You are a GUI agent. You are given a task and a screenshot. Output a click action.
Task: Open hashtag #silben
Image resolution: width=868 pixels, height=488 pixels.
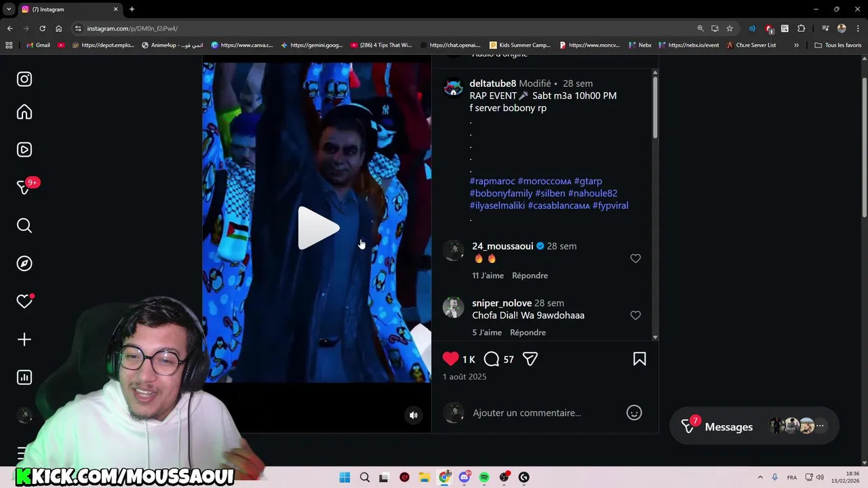550,193
